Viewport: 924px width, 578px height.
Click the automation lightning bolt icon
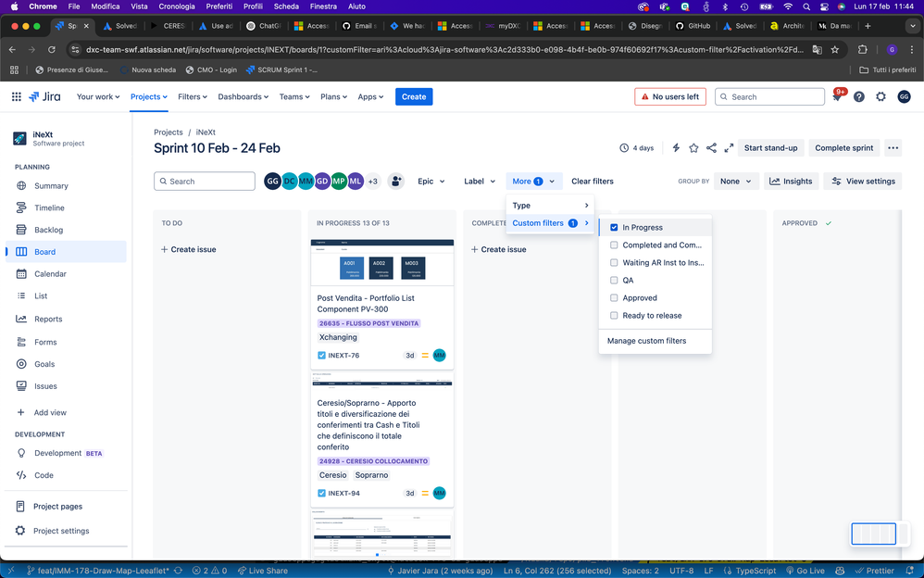[676, 148]
